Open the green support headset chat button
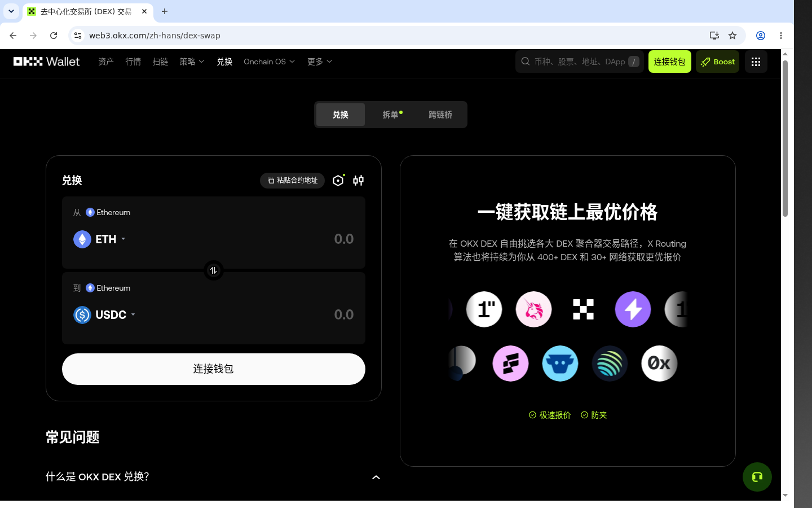The width and height of the screenshot is (812, 508). point(757,477)
